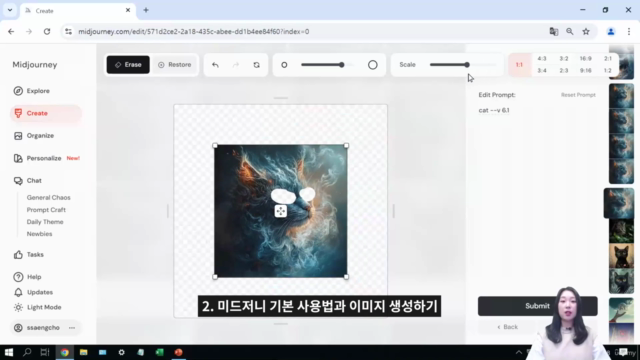Screen dimensions: 640x360
Task: Select the currently highlighted smoke cat thumbnail
Action: pyautogui.click(x=619, y=203)
